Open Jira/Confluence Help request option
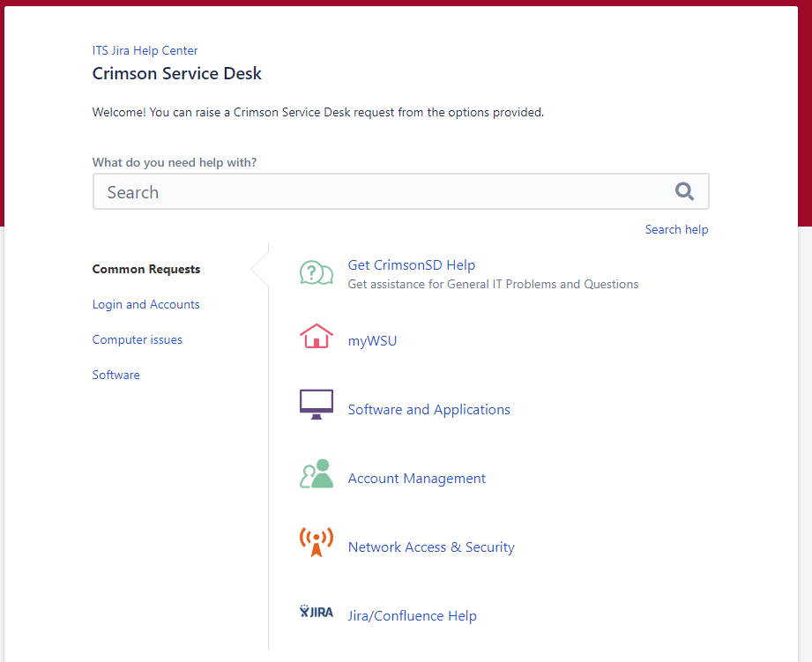This screenshot has height=662, width=812. [412, 615]
